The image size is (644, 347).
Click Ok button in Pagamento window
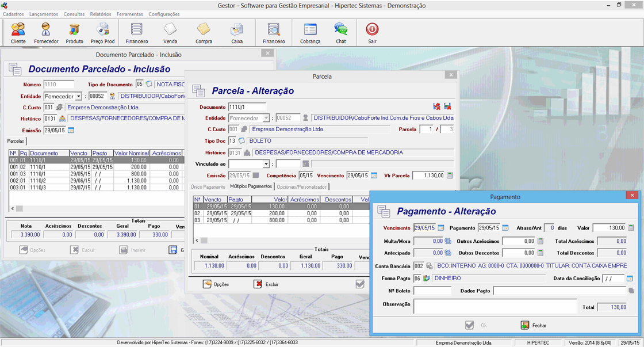coord(476,325)
